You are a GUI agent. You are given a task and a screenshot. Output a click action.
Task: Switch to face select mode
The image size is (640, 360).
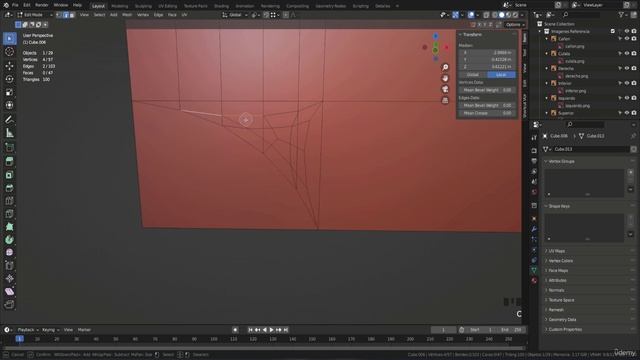tap(72, 15)
